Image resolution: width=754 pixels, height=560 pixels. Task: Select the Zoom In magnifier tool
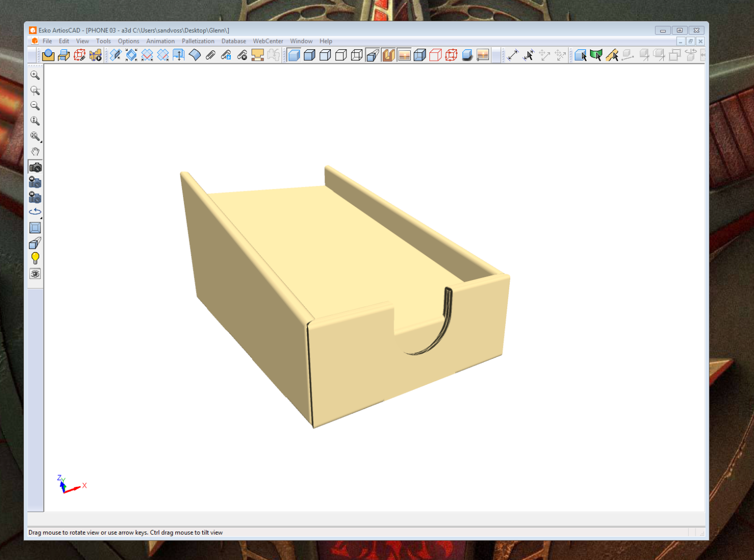pyautogui.click(x=35, y=75)
